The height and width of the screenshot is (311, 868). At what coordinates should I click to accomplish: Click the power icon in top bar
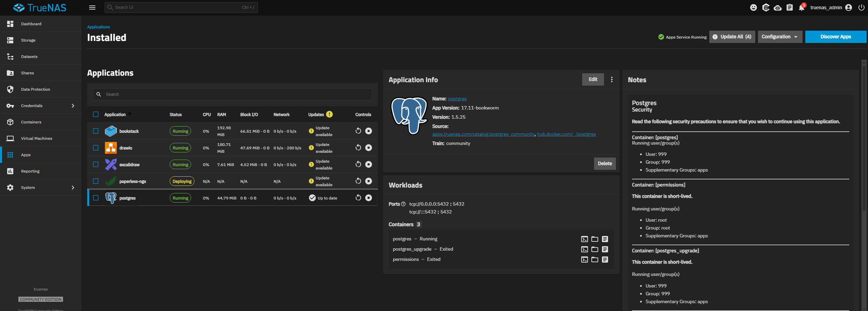click(x=861, y=8)
